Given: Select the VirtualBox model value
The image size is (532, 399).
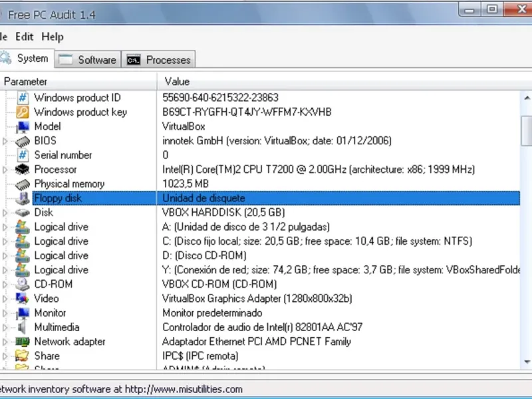Looking at the screenshot, I should (x=184, y=126).
